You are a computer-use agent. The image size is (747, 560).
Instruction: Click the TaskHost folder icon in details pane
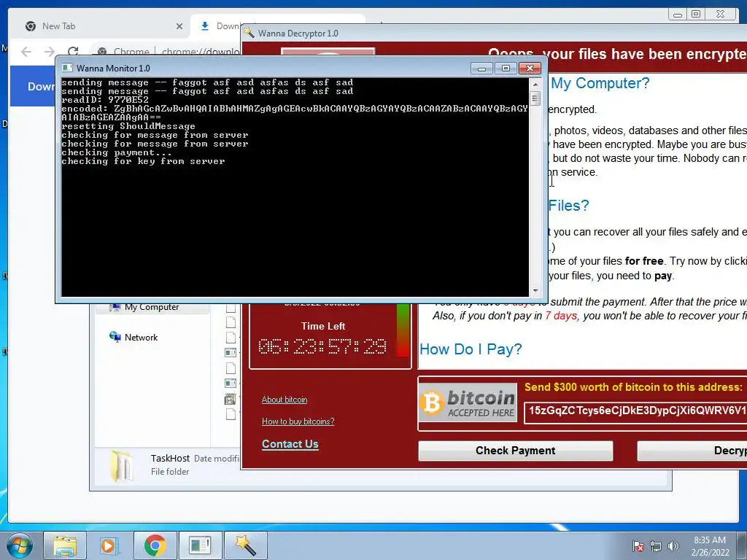coord(122,465)
